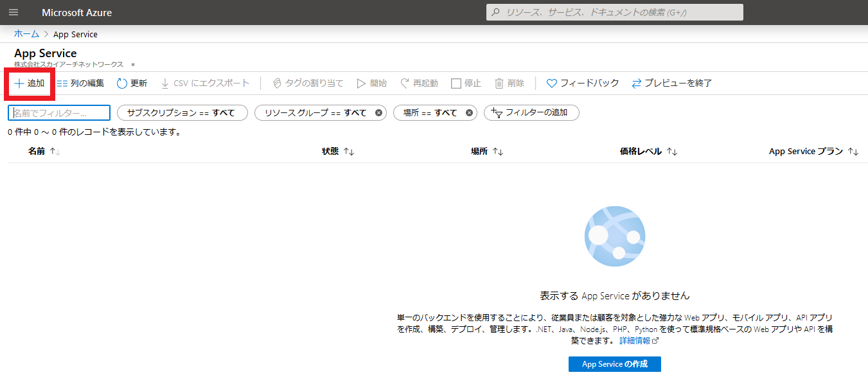
Task: Click the search magnifier icon
Action: [495, 12]
